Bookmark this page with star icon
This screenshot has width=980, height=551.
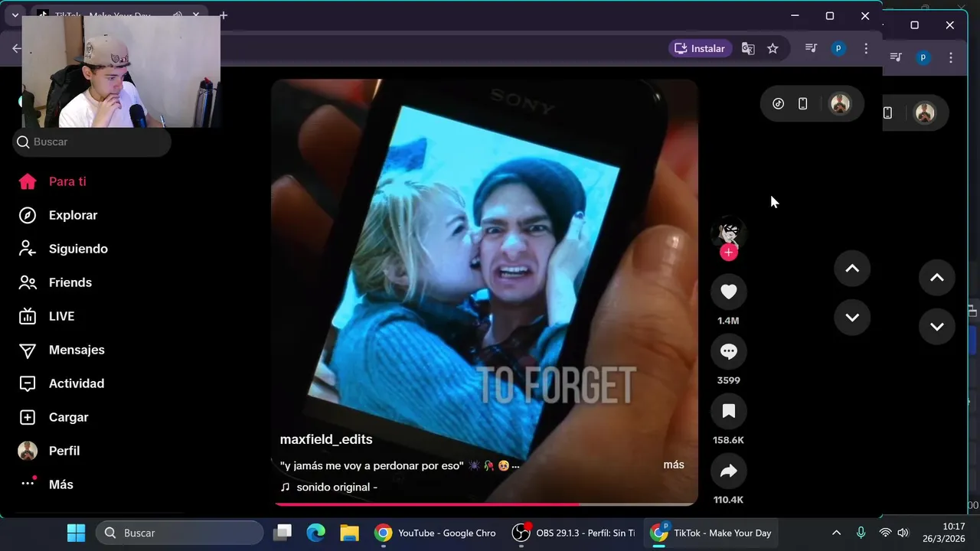[773, 48]
